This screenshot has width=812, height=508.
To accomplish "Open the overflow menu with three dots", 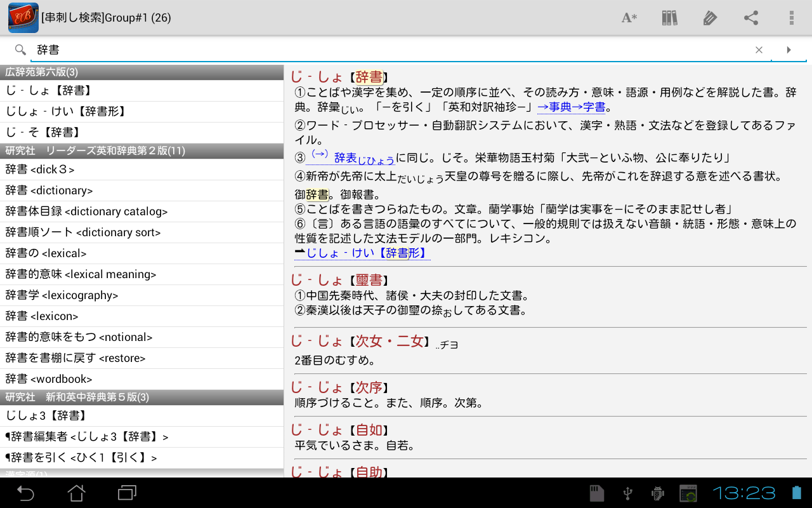I will pyautogui.click(x=792, y=18).
